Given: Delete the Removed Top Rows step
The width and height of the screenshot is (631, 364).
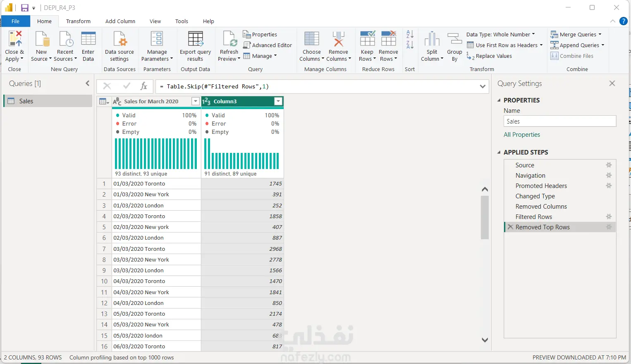Looking at the screenshot, I should click(510, 227).
